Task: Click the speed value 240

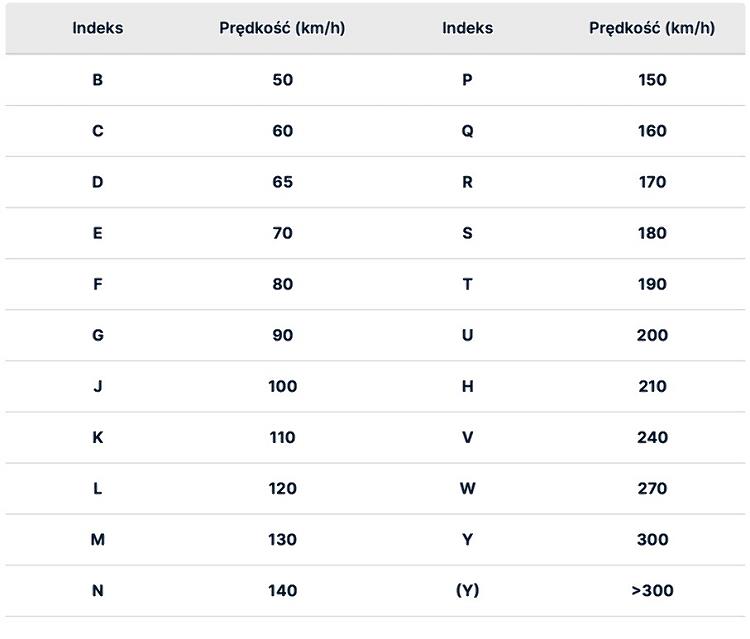Action: tap(652, 437)
